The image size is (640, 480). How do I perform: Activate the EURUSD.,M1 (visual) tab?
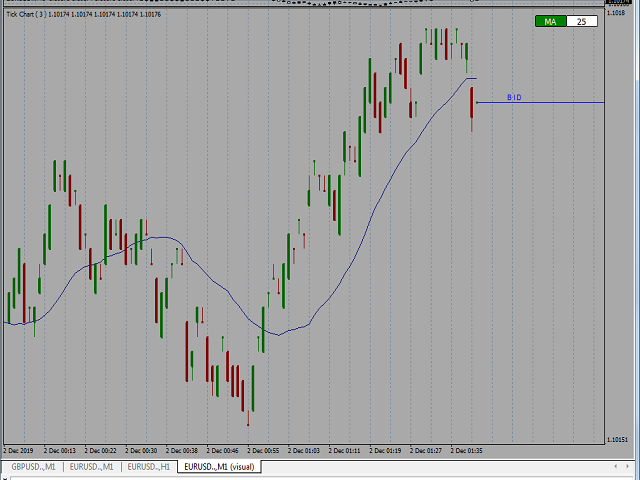pyautogui.click(x=219, y=467)
